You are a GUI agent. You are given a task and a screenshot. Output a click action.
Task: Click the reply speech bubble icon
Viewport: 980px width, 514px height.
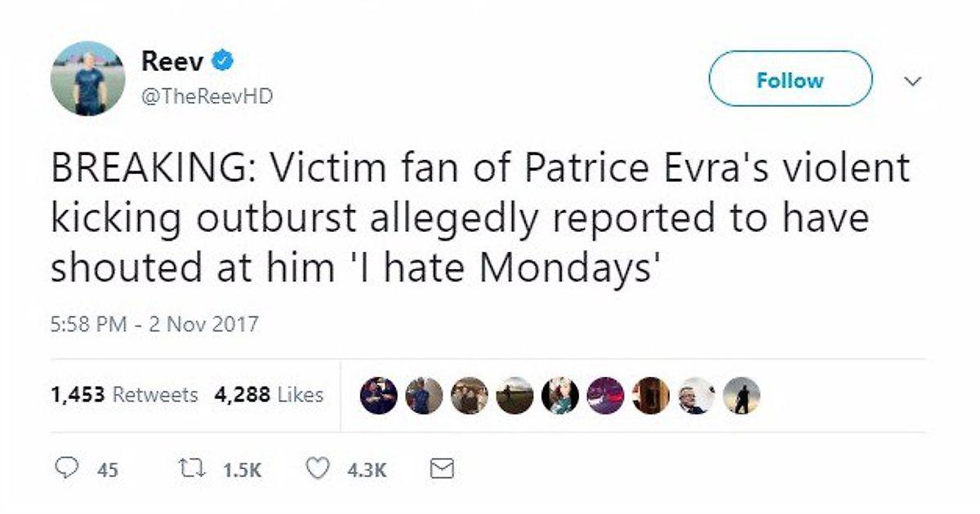(63, 469)
